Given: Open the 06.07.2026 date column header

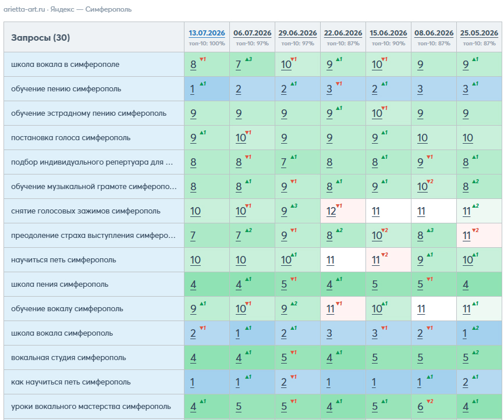Looking at the screenshot, I should click(253, 33).
